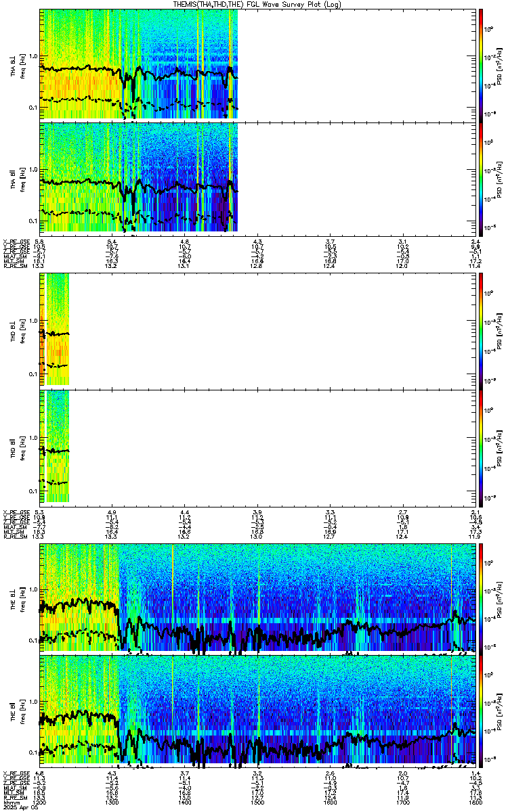Click 'X_RE_GSE' row label under the THD panels
Screen dimensions: 508x812
[16, 512]
